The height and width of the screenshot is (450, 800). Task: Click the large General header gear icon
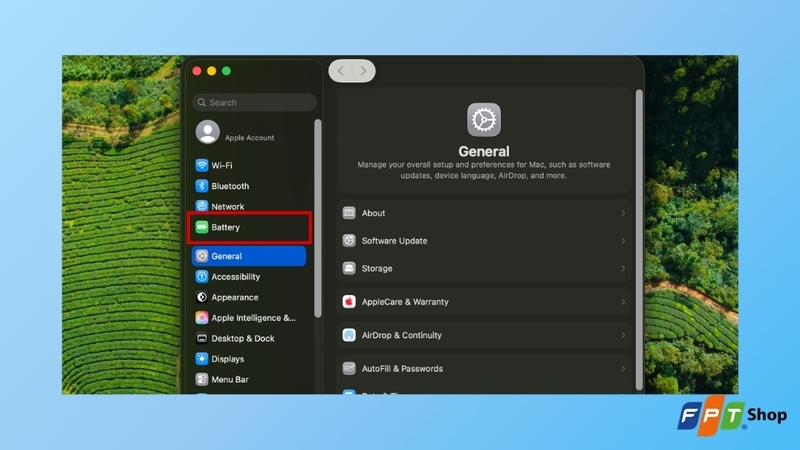coord(484,120)
